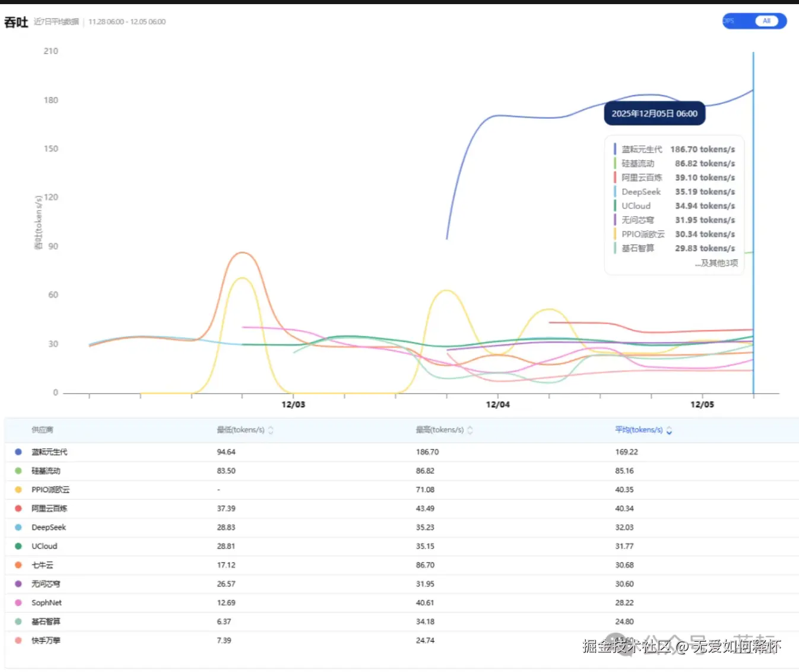Click the '...及其他3项' text in tooltip
This screenshot has width=799, height=672.
(x=716, y=263)
